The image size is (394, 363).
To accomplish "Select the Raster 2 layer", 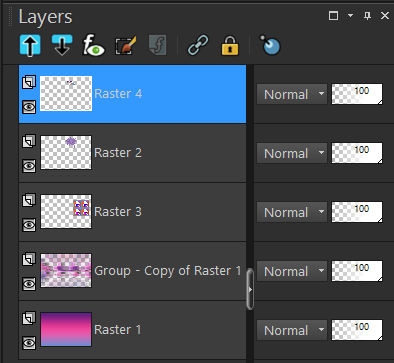I will [133, 153].
